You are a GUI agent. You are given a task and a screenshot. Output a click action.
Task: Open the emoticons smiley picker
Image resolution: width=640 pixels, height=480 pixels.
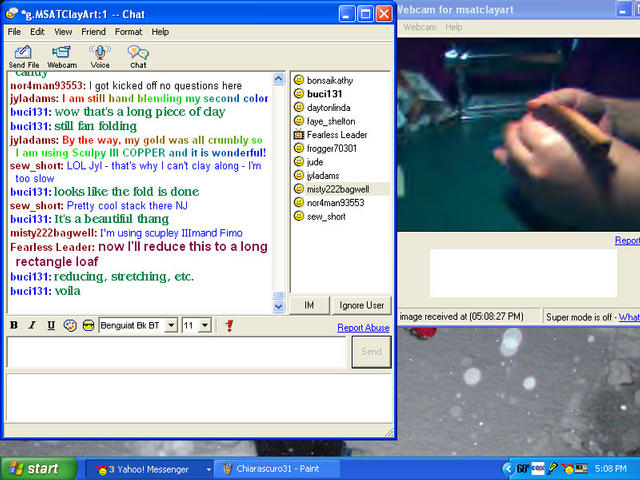[88, 325]
